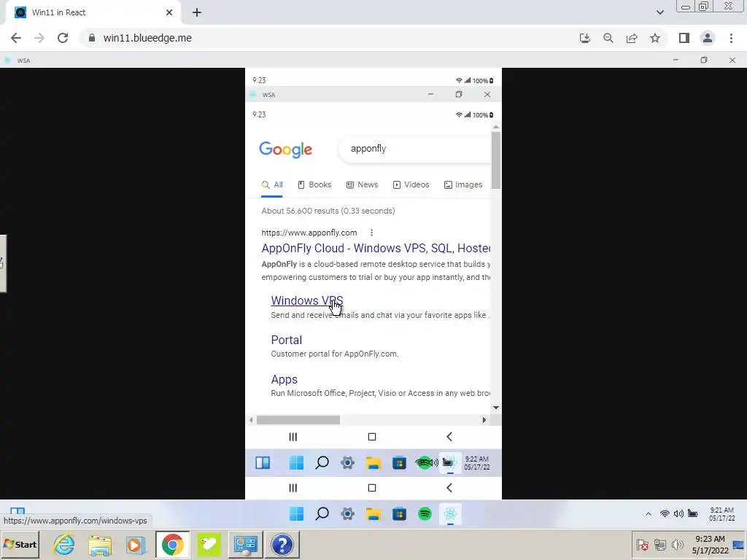Restore inner WSA window button
Viewport: 747px width, 560px height.
[458, 94]
